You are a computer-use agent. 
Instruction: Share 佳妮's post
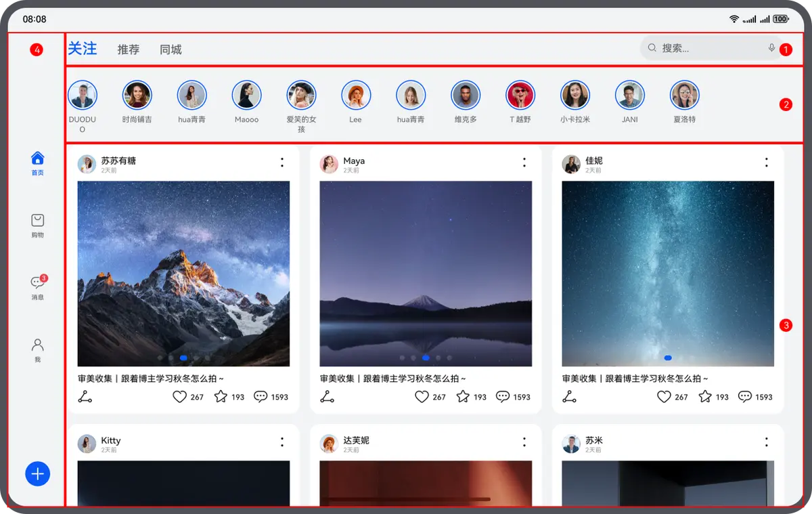[570, 397]
